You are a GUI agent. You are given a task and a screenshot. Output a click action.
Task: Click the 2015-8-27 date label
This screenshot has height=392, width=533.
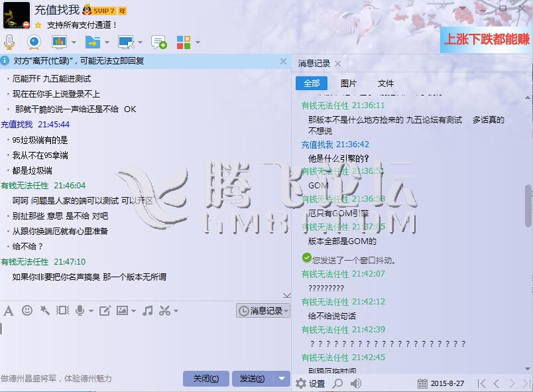pyautogui.click(x=447, y=383)
